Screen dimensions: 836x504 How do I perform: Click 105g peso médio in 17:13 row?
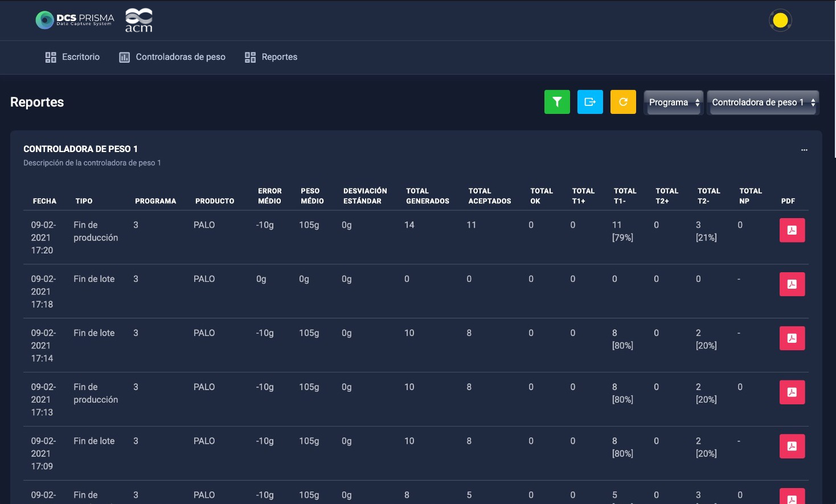309,387
